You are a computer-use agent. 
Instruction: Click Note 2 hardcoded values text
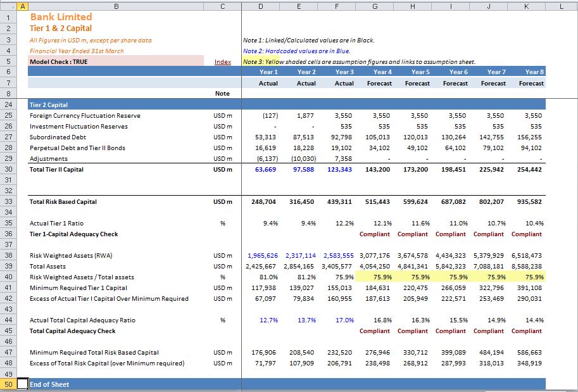pos(297,51)
